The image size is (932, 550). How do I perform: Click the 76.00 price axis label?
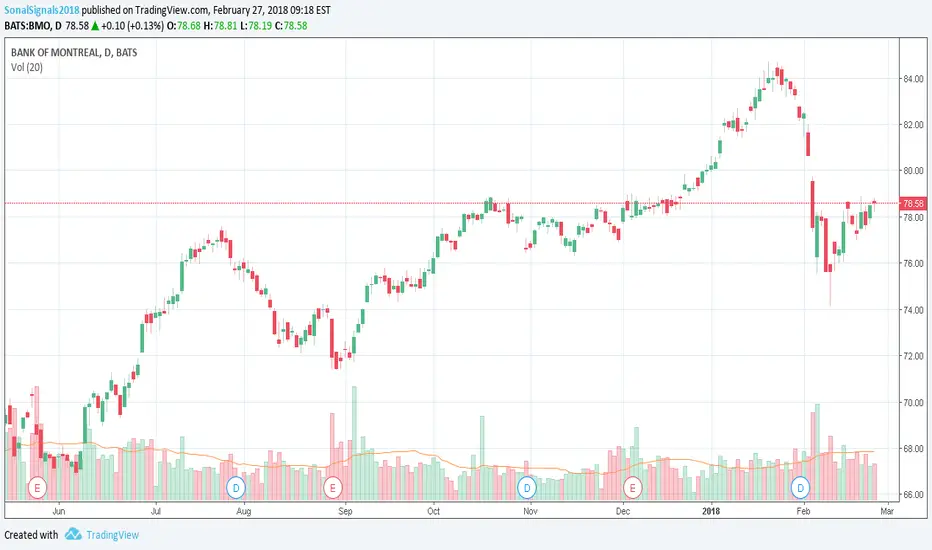[913, 263]
